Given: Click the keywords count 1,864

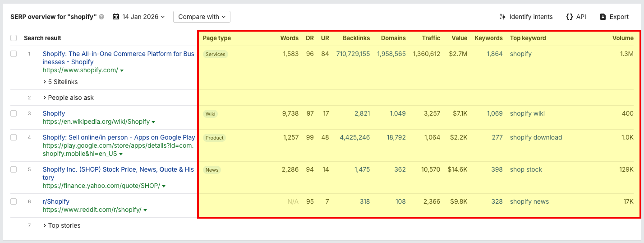Looking at the screenshot, I should click(495, 54).
